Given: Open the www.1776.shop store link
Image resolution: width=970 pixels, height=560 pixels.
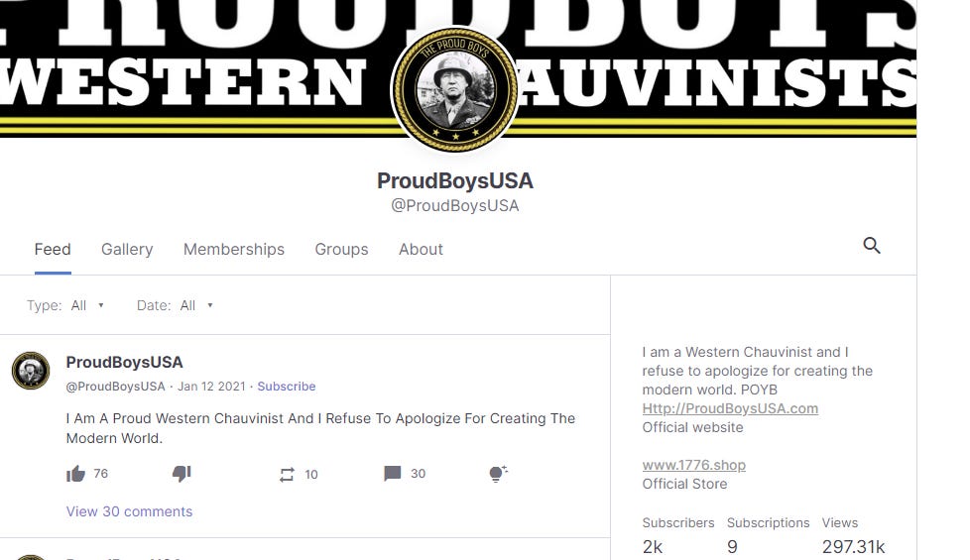Looking at the screenshot, I should [693, 465].
